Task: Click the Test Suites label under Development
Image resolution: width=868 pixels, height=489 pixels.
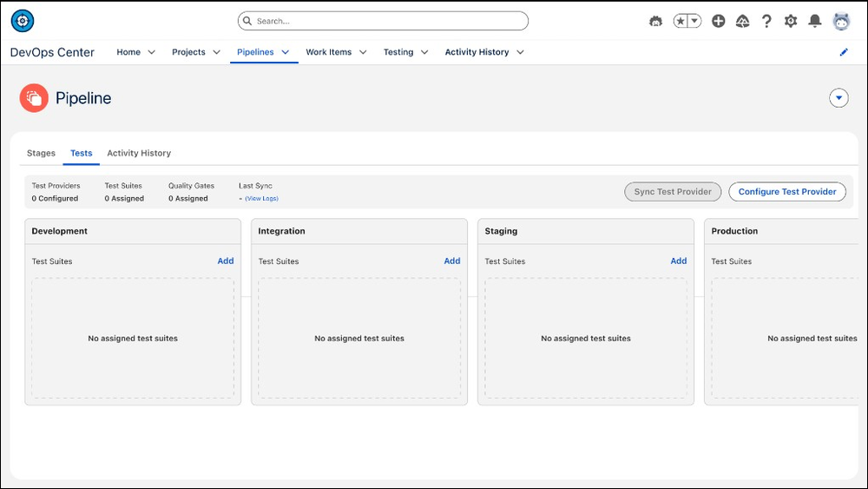Action: (x=52, y=261)
